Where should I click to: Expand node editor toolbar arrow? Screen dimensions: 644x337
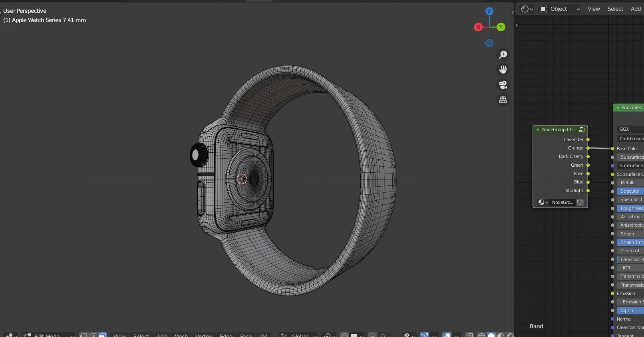517,26
